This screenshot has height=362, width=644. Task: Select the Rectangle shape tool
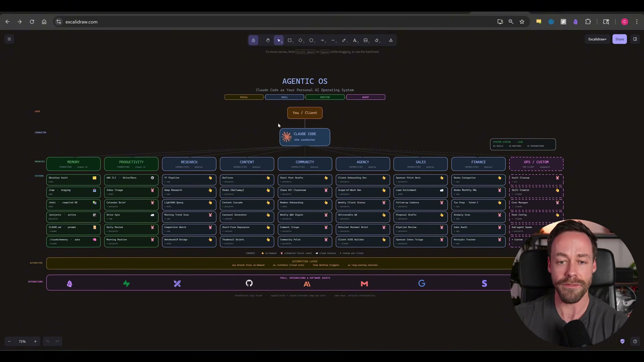(290, 40)
